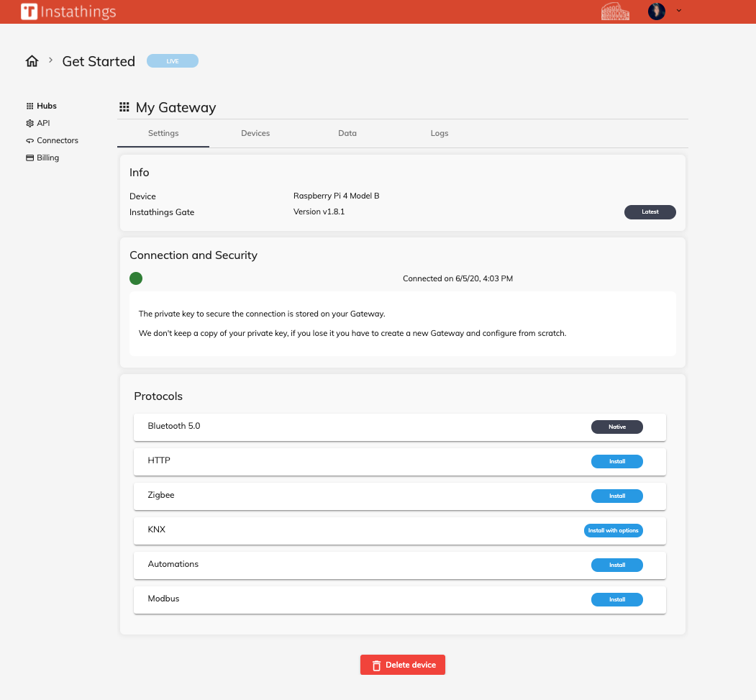The image size is (756, 700).
Task: Select the HTTP protocol label
Action: (x=159, y=460)
